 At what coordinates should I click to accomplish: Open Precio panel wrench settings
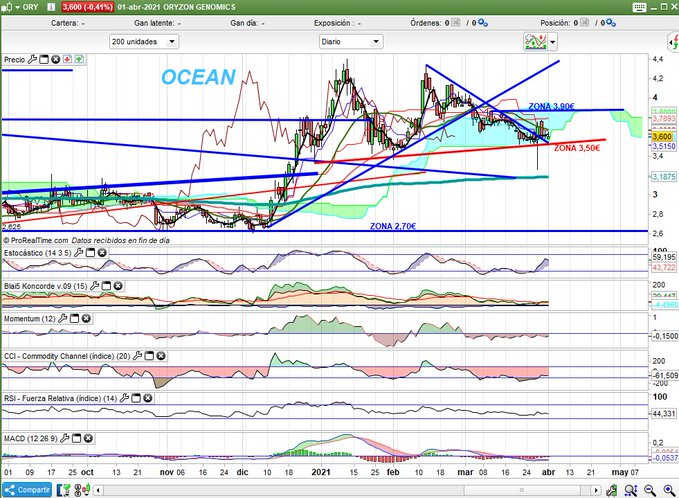coord(32,59)
